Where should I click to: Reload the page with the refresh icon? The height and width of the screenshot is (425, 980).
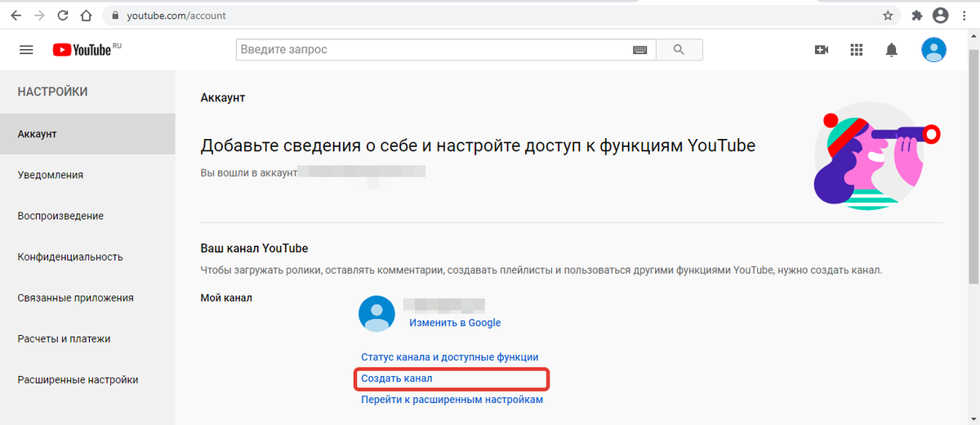coord(63,16)
